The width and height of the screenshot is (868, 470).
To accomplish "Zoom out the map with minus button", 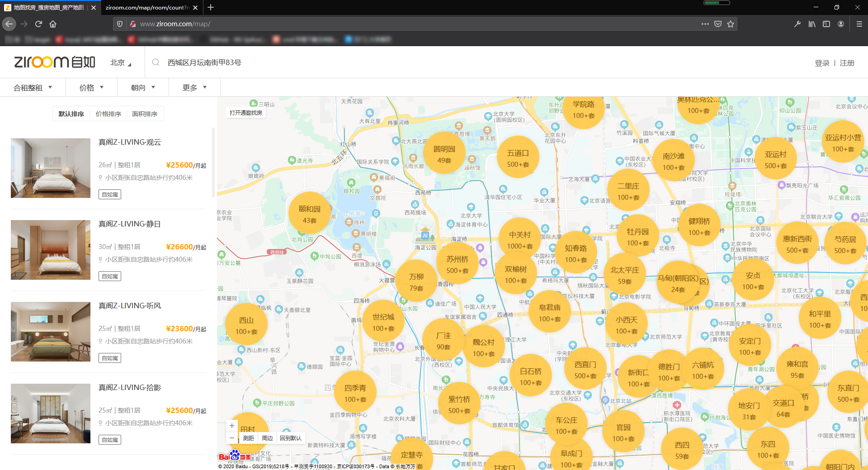I will pos(232,437).
